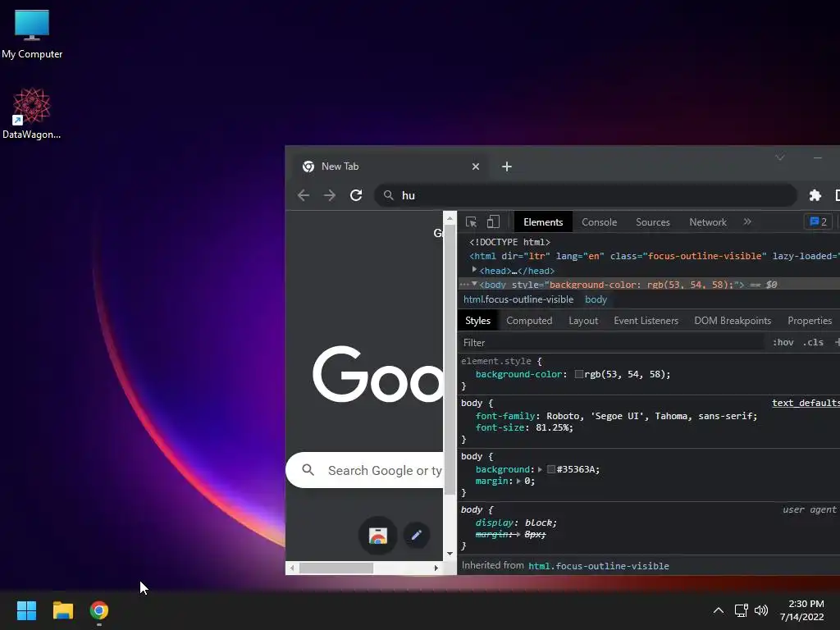Click the page scrollbar up arrow
The image size is (840, 630).
tap(450, 218)
